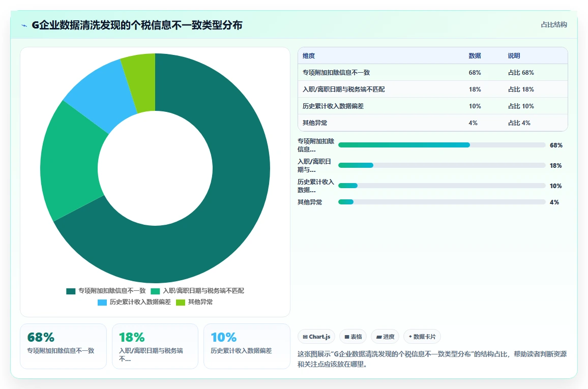Select table row 入职/离职日期与税务端不匹配
Viewport: 588px width, 389px height.
433,89
